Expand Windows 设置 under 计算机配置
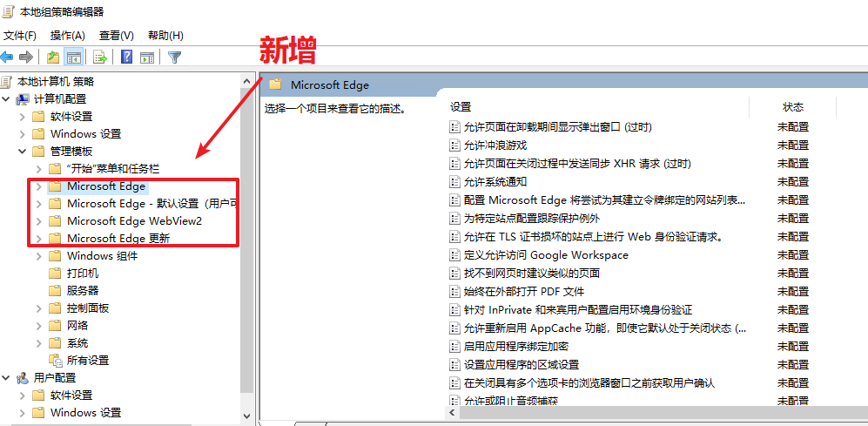 23,134
